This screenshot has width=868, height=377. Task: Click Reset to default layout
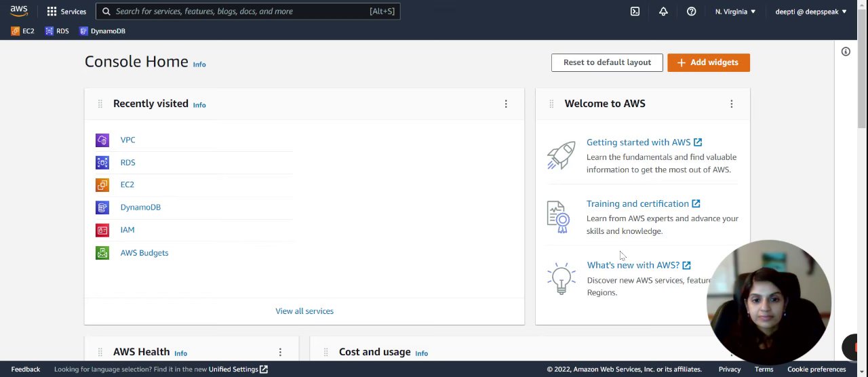(607, 62)
